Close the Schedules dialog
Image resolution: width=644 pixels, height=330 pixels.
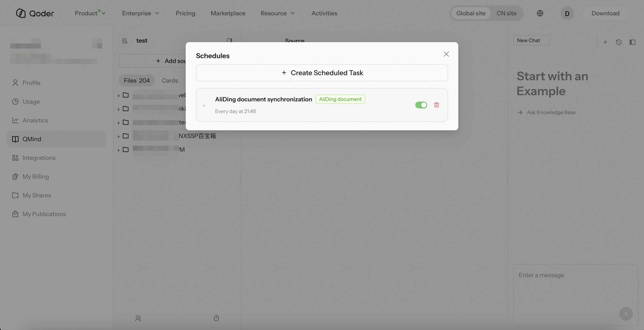pyautogui.click(x=446, y=54)
